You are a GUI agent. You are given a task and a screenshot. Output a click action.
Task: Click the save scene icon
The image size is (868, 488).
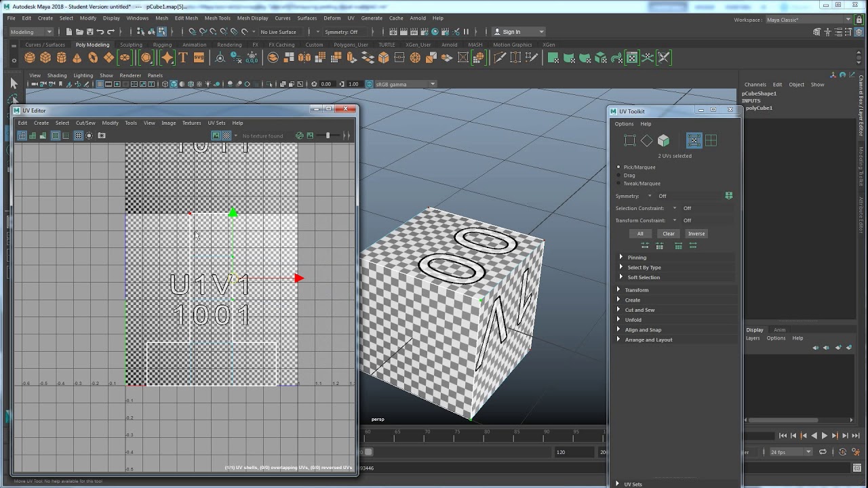[90, 32]
